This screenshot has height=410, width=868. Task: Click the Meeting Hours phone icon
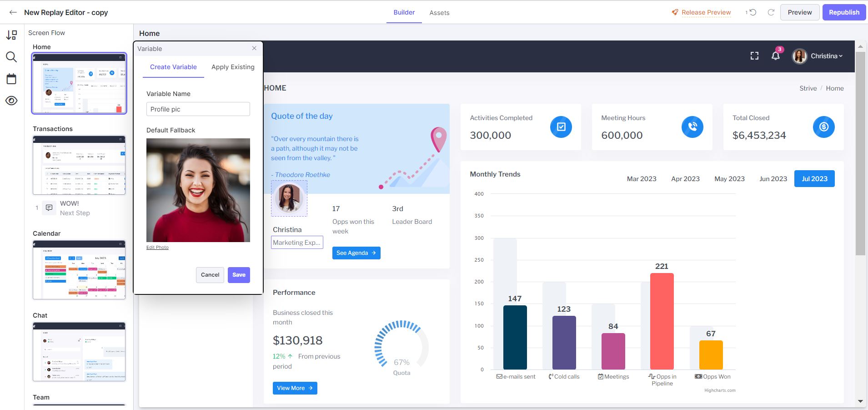[x=692, y=127]
